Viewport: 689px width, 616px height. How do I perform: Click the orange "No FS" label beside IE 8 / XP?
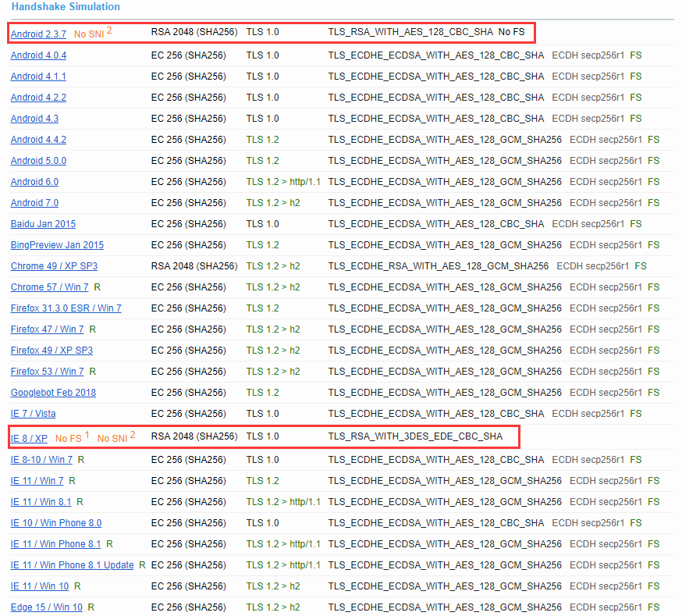pyautogui.click(x=69, y=439)
